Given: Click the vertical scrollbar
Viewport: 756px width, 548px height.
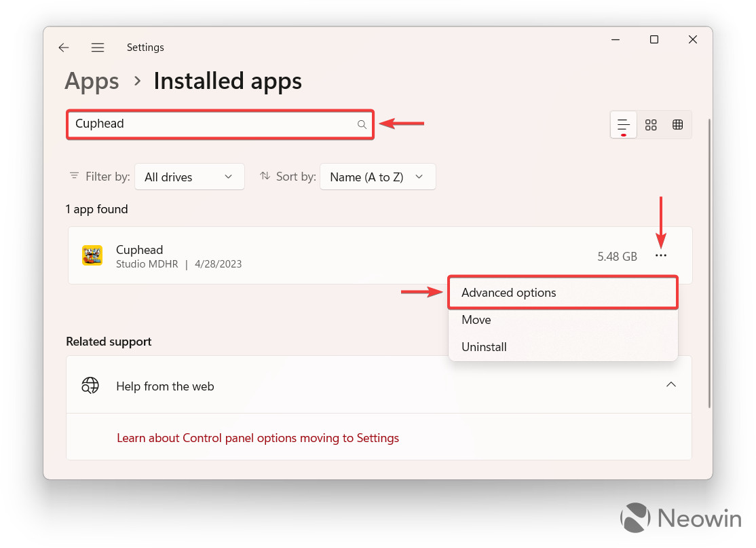Looking at the screenshot, I should [x=709, y=263].
